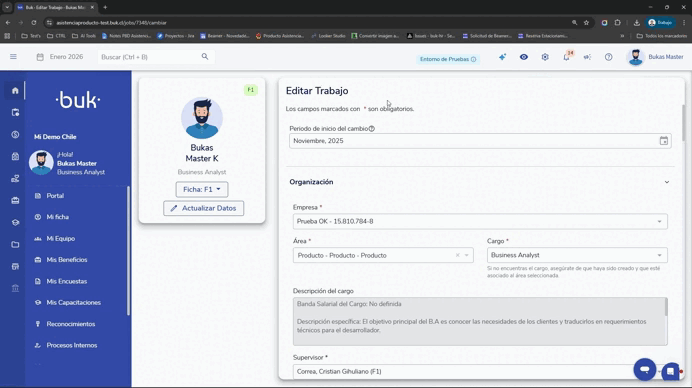Open Mi ficha in the sidebar menu

[57, 217]
